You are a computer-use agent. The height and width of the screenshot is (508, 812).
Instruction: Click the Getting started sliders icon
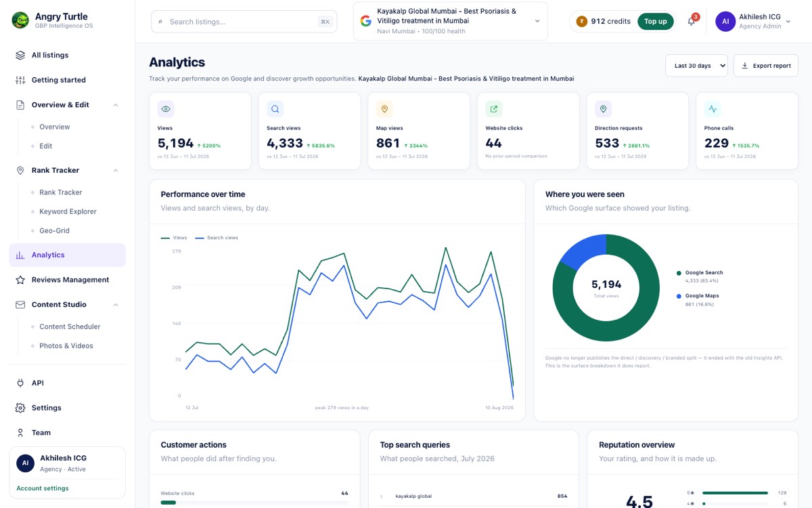(x=20, y=80)
